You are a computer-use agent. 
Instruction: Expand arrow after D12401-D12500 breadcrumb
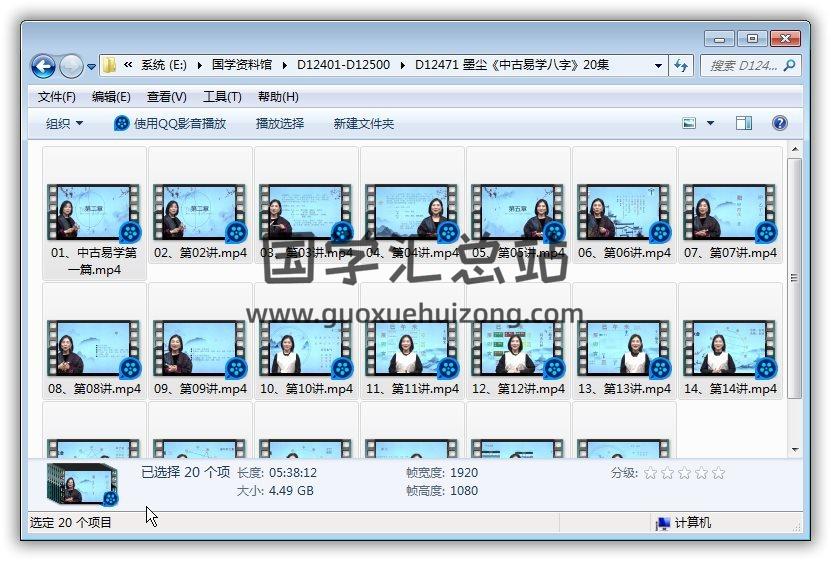(403, 65)
